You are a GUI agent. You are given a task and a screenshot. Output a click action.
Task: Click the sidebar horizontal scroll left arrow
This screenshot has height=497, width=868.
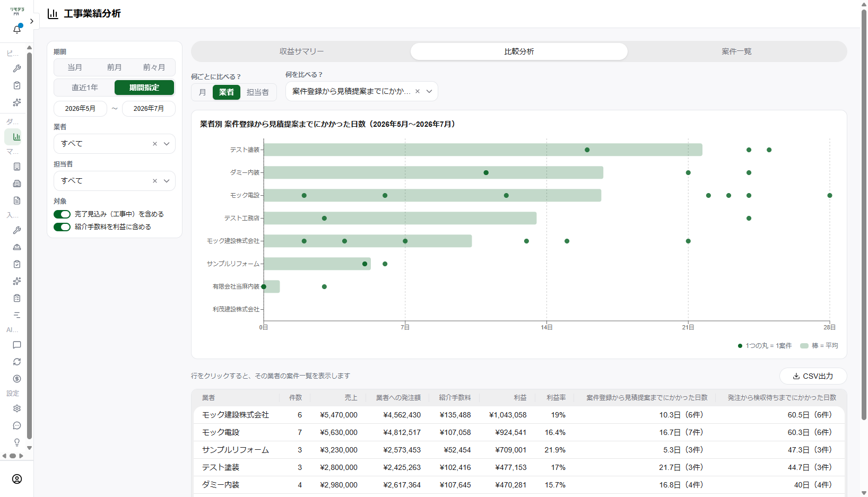click(4, 456)
